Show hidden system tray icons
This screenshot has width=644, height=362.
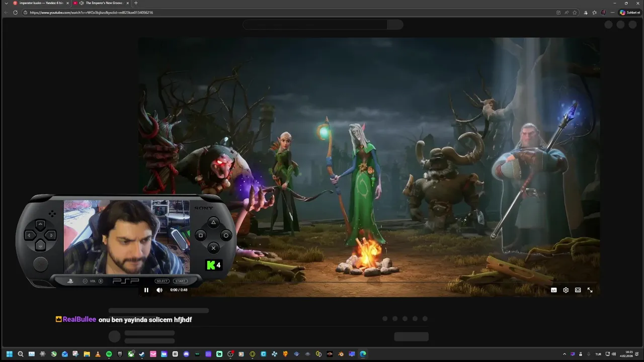point(565,354)
